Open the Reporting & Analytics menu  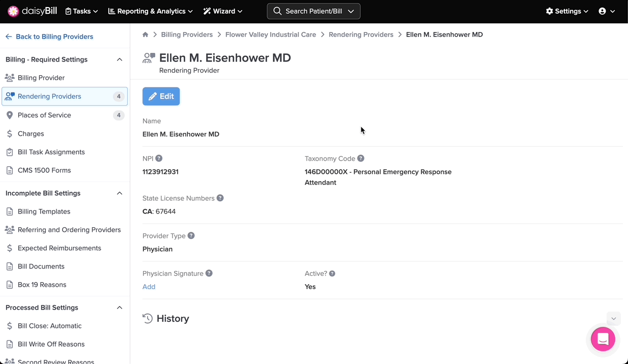[x=151, y=11]
